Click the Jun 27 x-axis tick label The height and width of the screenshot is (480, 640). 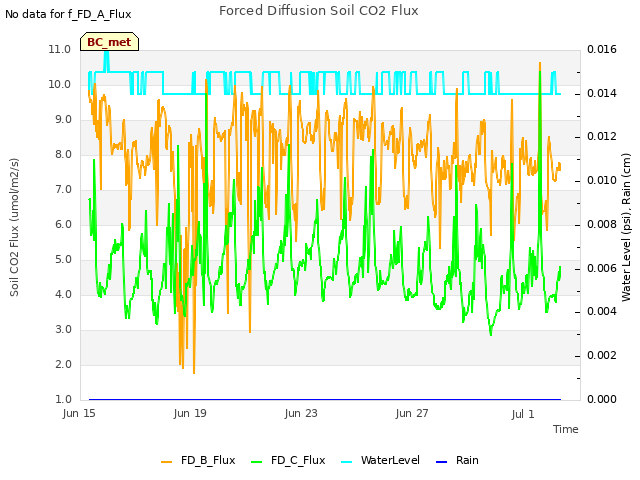(x=412, y=413)
